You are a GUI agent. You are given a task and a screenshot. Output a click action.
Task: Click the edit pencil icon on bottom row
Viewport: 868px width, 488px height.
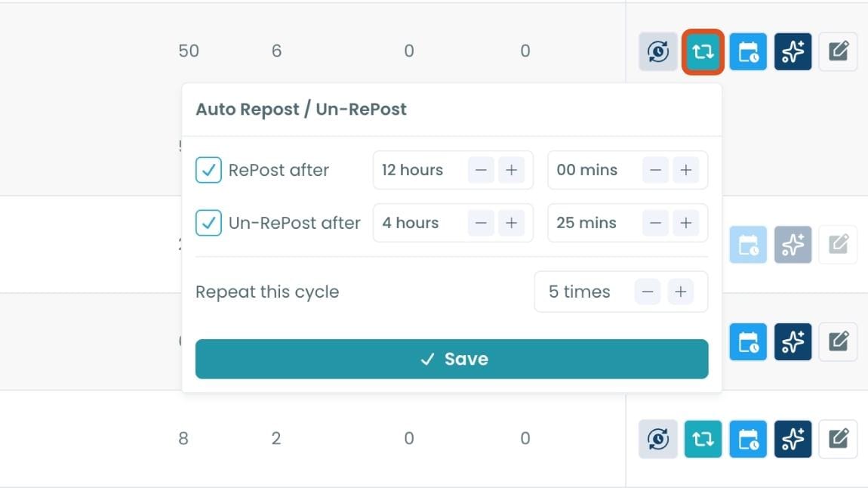coord(838,439)
